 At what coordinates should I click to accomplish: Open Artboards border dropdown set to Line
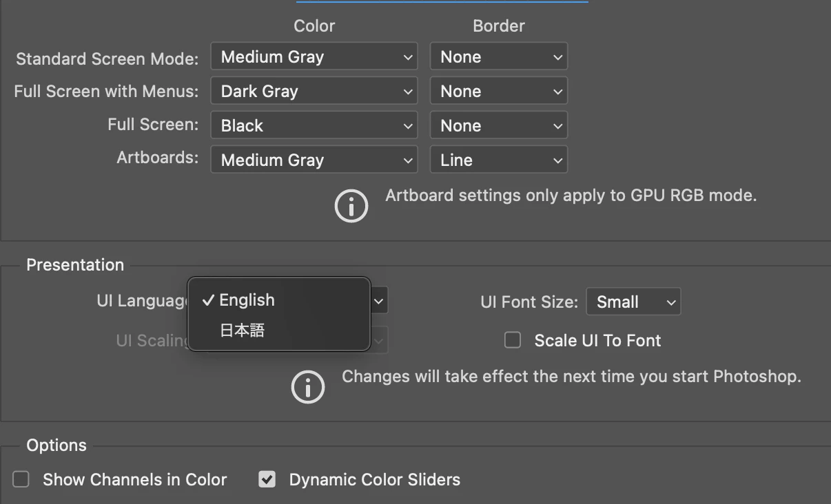point(499,160)
